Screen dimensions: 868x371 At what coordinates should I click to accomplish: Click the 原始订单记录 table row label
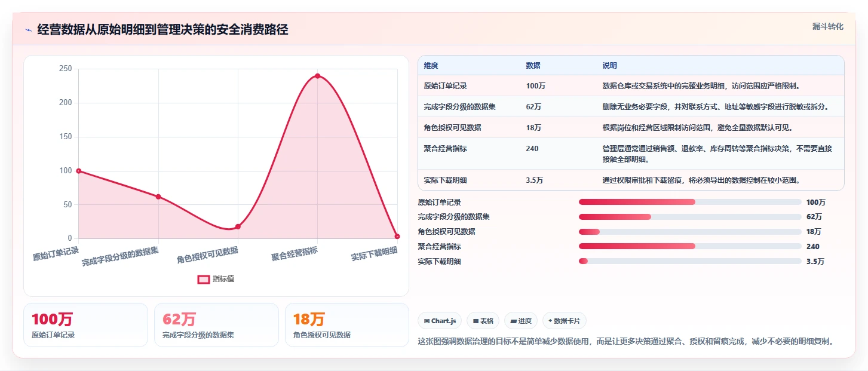445,86
